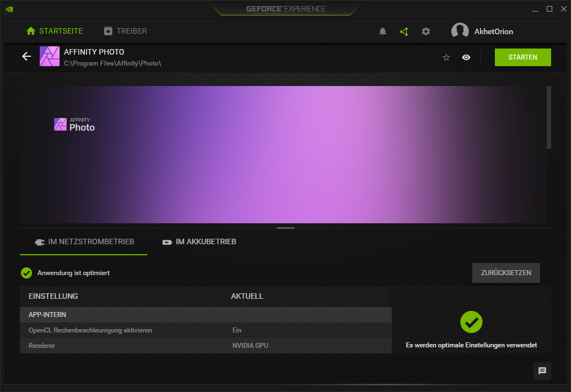Click the Einstellung column header
This screenshot has width=571, height=392.
click(53, 296)
